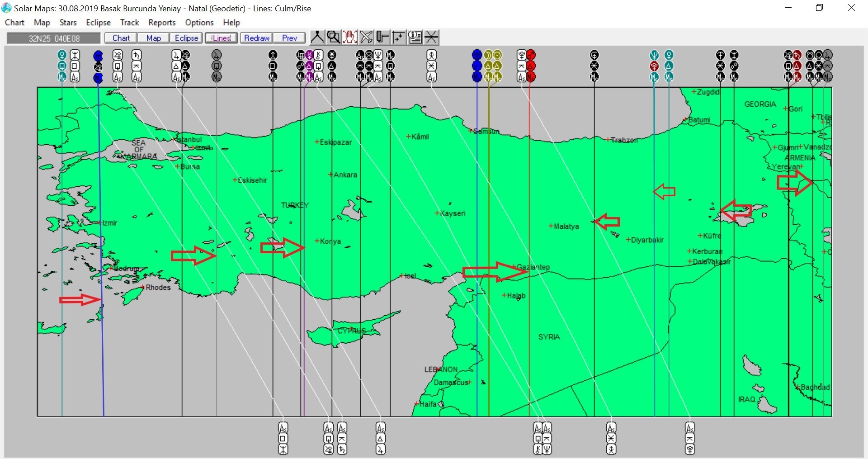
Task: Open the Options menu
Action: [199, 23]
